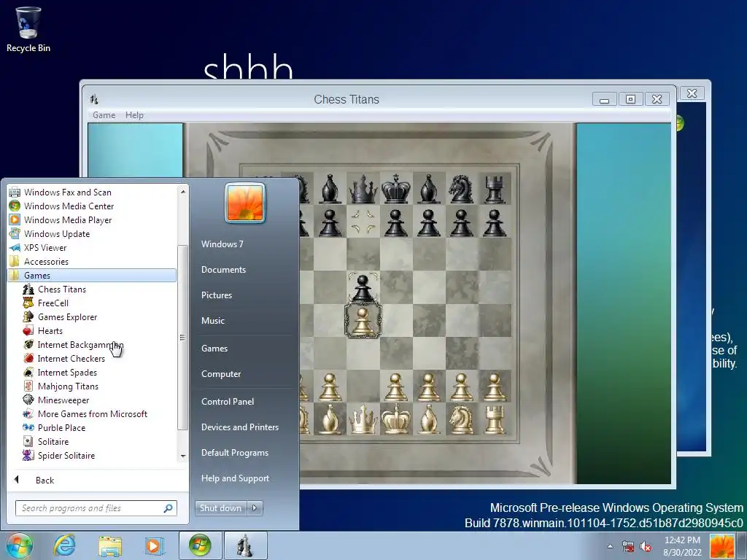Open More Games from Microsoft
This screenshot has height=560, width=747.
(x=93, y=414)
